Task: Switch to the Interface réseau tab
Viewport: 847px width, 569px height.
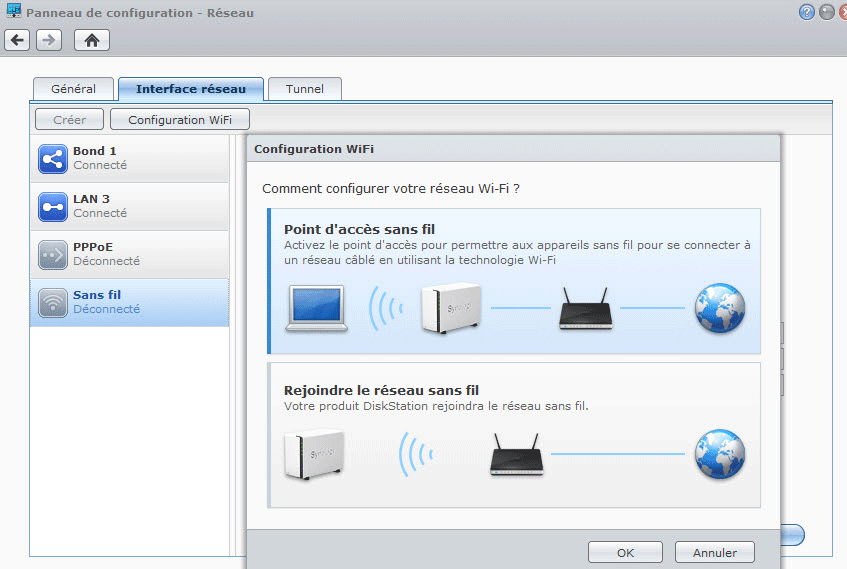Action: coord(191,89)
